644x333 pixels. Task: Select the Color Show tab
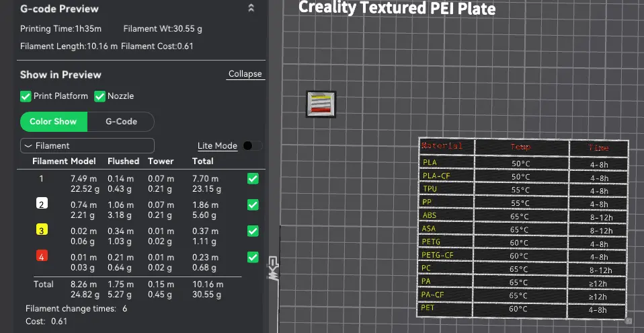(53, 122)
